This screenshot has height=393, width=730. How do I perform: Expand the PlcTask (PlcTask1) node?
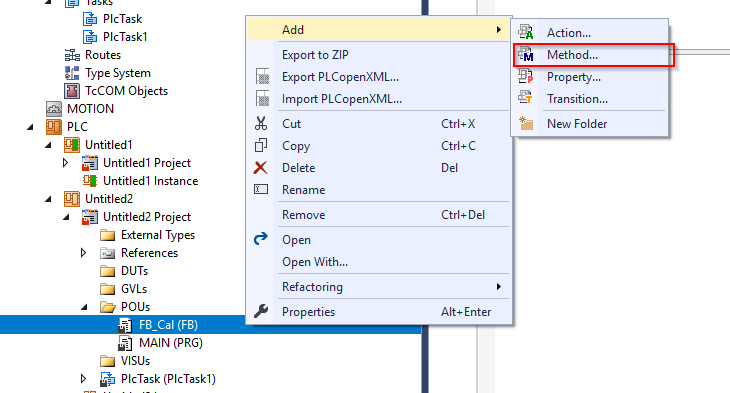[x=83, y=379]
